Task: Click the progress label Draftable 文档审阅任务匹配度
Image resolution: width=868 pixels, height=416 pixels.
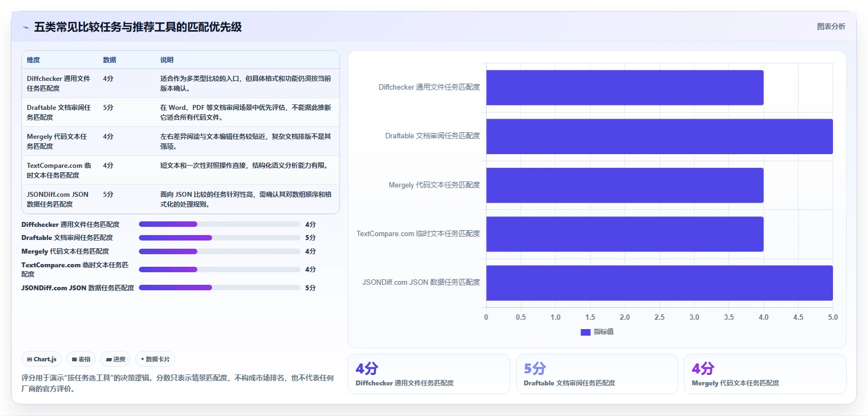Action: [x=67, y=238]
